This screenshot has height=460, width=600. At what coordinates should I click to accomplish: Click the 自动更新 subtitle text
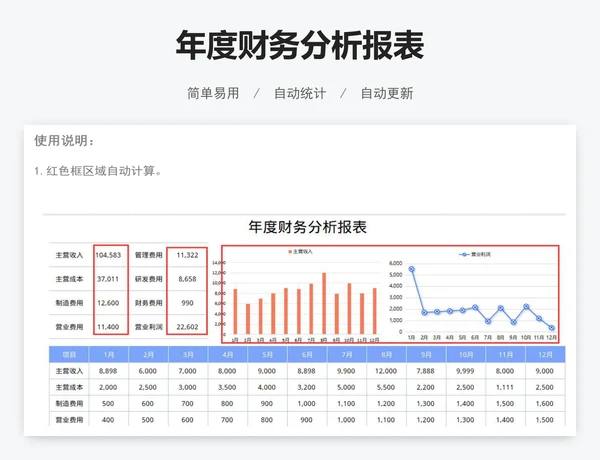click(387, 93)
